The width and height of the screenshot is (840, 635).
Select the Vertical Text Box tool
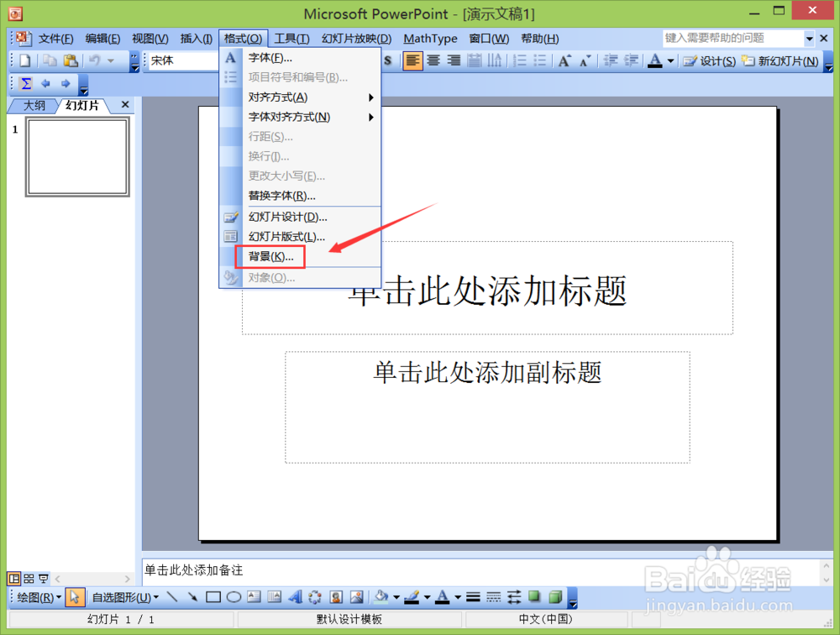point(275,596)
